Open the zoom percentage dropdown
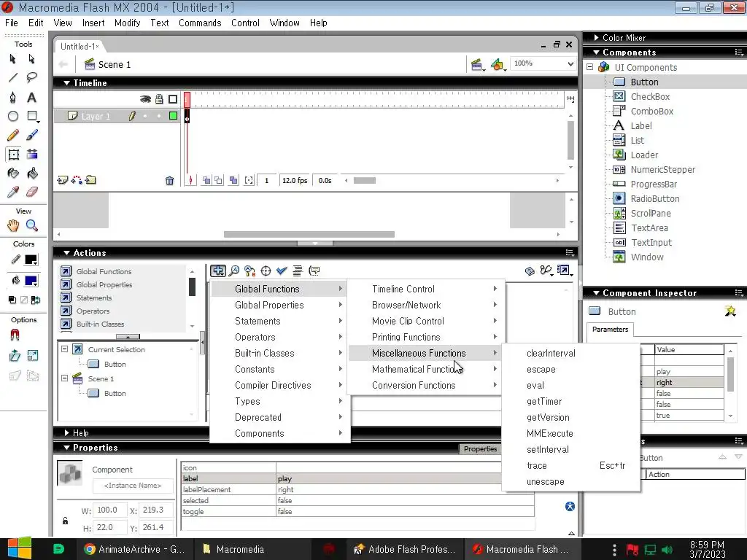This screenshot has height=560, width=747. coord(570,63)
